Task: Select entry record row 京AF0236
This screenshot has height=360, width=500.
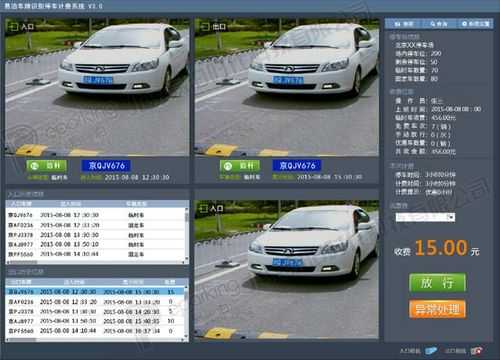Action: (95, 225)
